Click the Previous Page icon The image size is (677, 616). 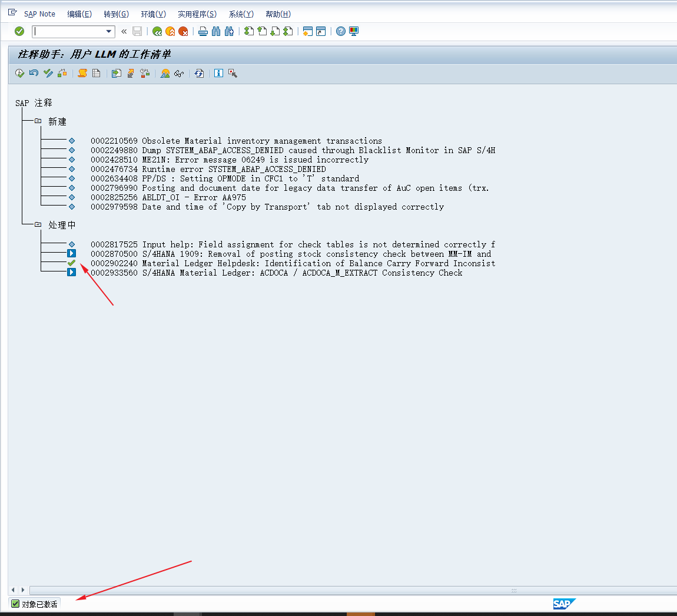261,31
